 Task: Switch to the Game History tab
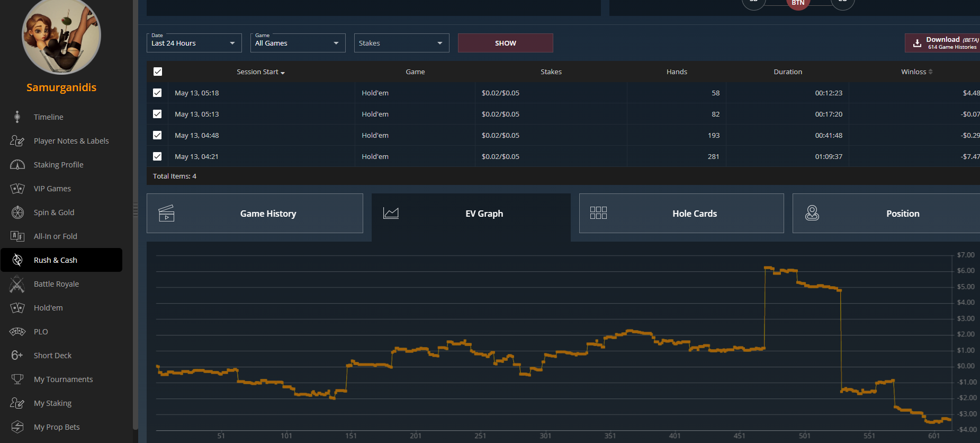(x=255, y=213)
